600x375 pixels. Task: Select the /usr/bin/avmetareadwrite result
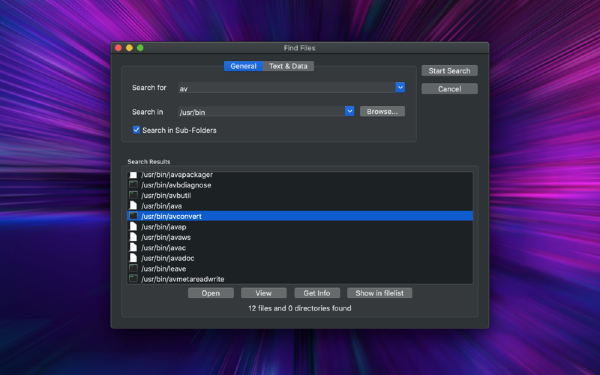[x=300, y=279]
